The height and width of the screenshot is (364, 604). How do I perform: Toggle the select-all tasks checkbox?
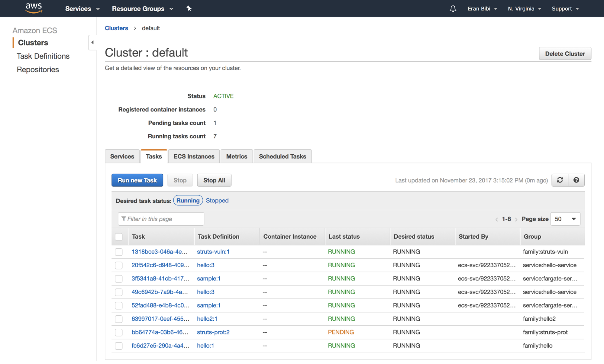119,237
